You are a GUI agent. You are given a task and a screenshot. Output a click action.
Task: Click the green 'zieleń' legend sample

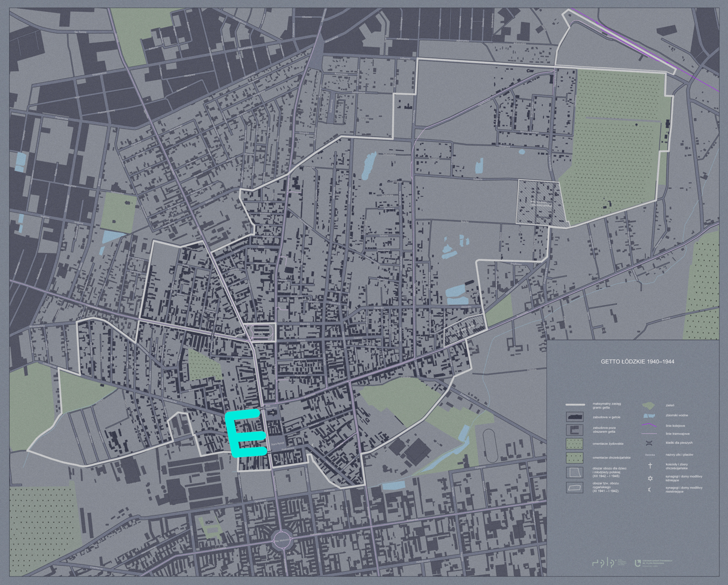[x=649, y=405]
